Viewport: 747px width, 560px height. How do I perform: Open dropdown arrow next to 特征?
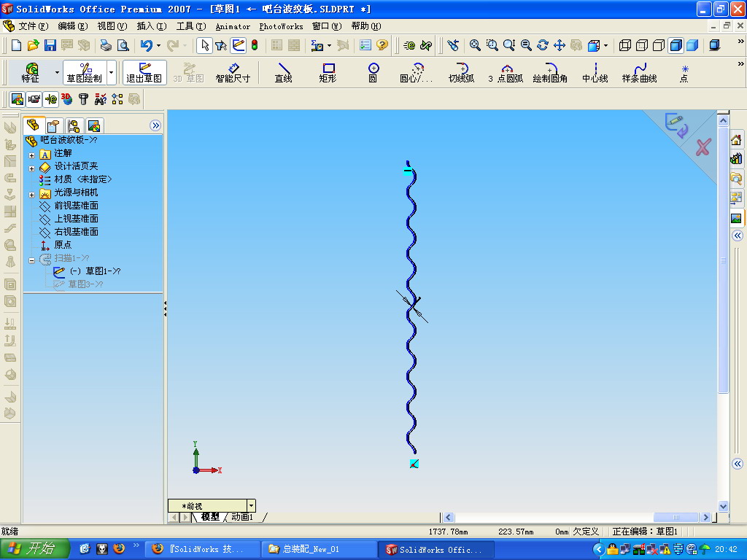click(57, 72)
